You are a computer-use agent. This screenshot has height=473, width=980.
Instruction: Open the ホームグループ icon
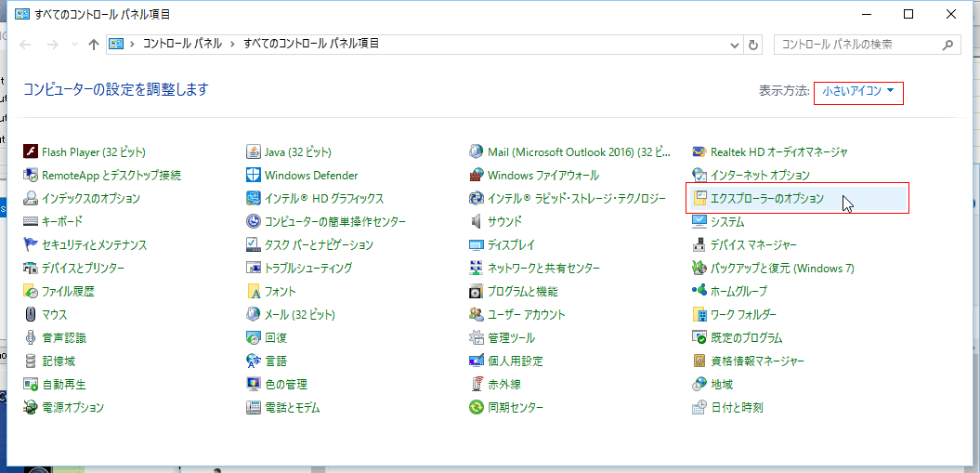point(699,291)
